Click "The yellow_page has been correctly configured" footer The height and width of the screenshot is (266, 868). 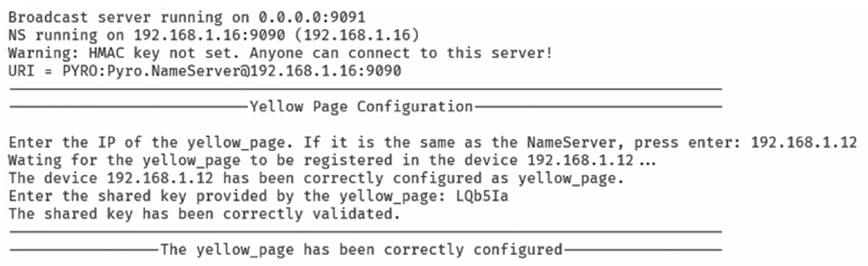tap(361, 250)
